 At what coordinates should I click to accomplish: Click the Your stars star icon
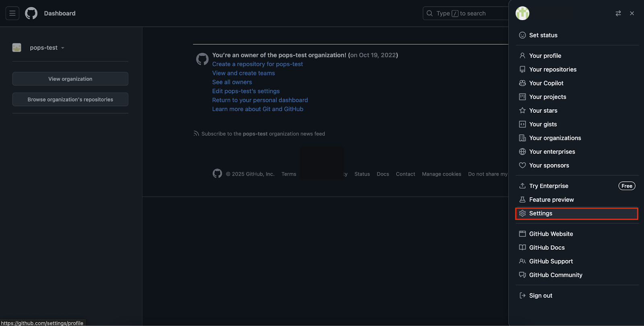[522, 110]
